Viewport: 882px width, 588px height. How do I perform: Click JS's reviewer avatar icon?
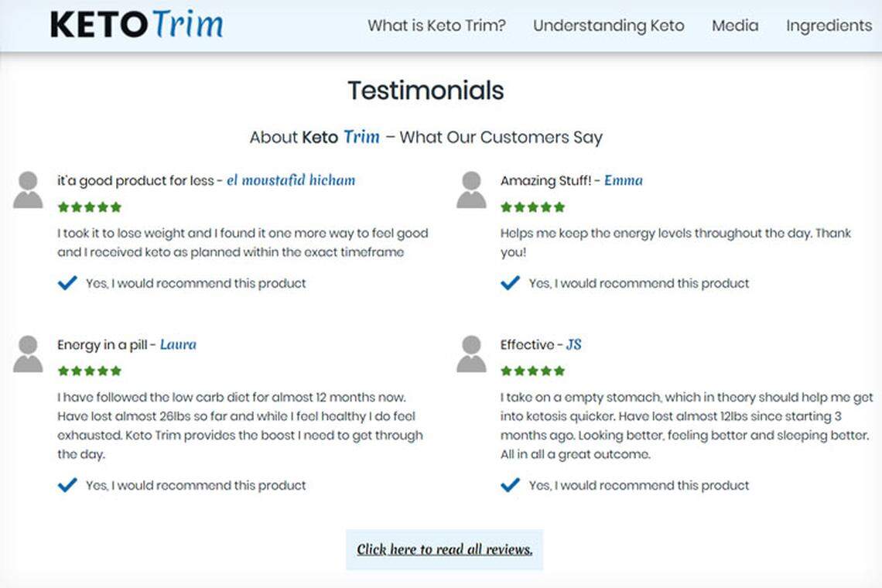pyautogui.click(x=471, y=354)
